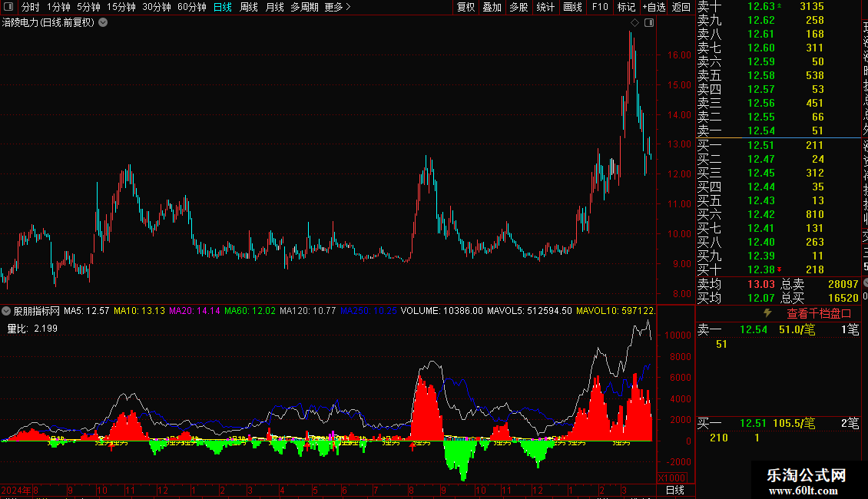Click the 日线 label below indicator axis

(x=674, y=490)
